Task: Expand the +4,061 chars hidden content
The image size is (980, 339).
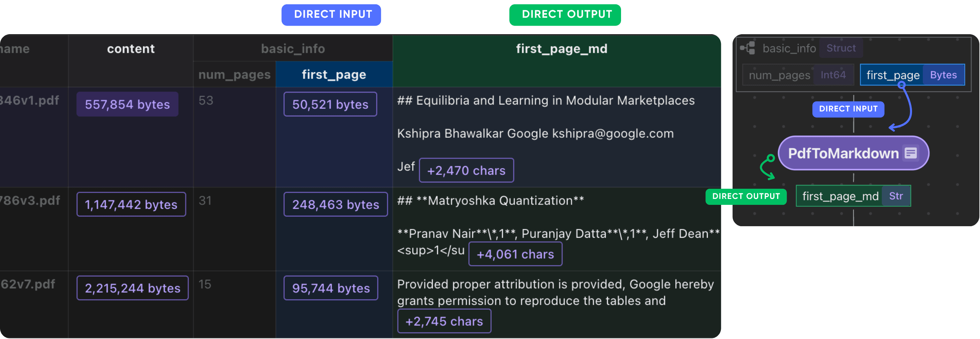Action: pos(515,254)
